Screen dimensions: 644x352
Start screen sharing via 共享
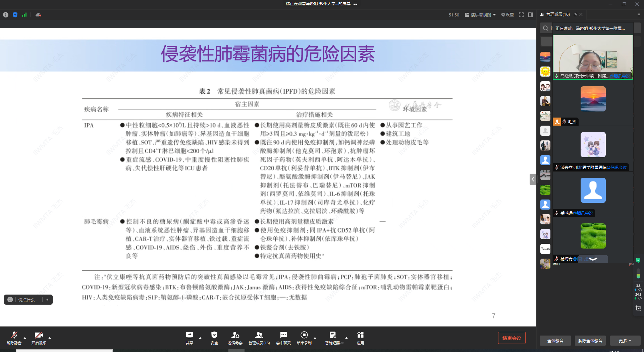pyautogui.click(x=189, y=338)
